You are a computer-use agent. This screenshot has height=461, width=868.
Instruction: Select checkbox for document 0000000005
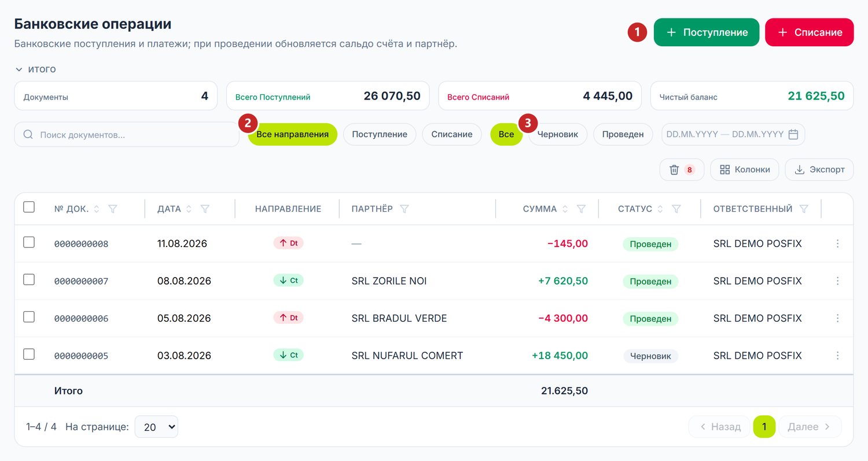[29, 354]
